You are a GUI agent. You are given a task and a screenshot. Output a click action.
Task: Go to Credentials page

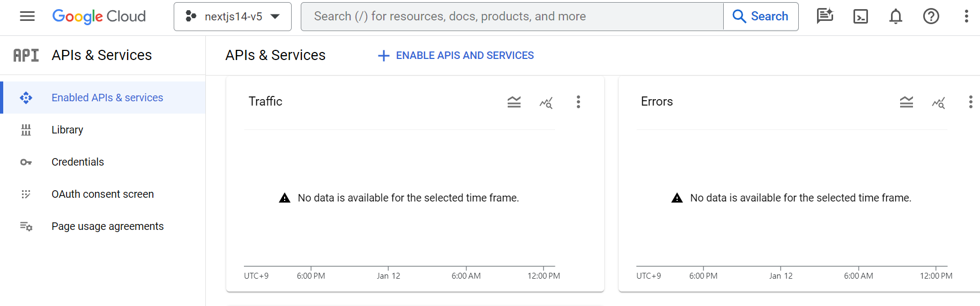pos(78,162)
